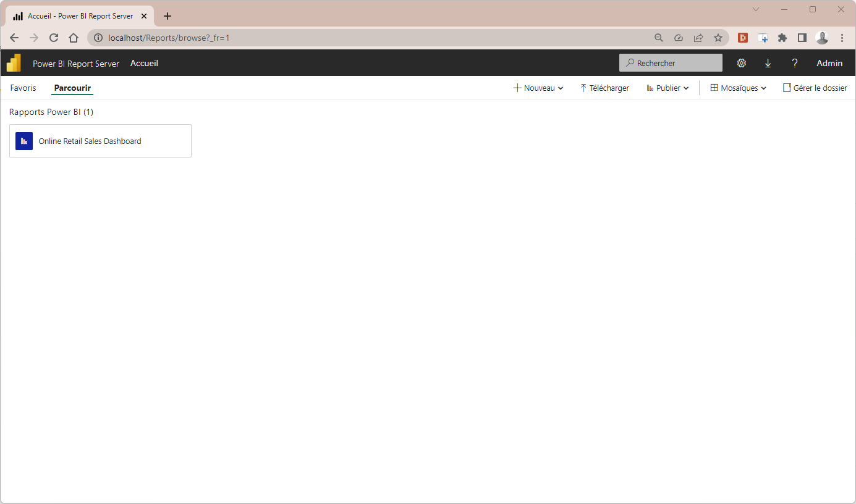Image resolution: width=856 pixels, height=504 pixels.
Task: Open the download arrow menu
Action: coord(768,63)
